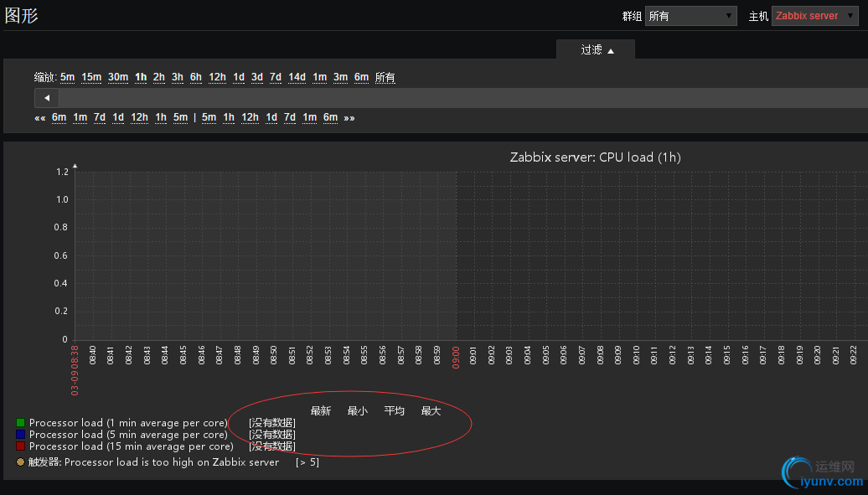Click the red 15 min average legend swatch

(20, 446)
